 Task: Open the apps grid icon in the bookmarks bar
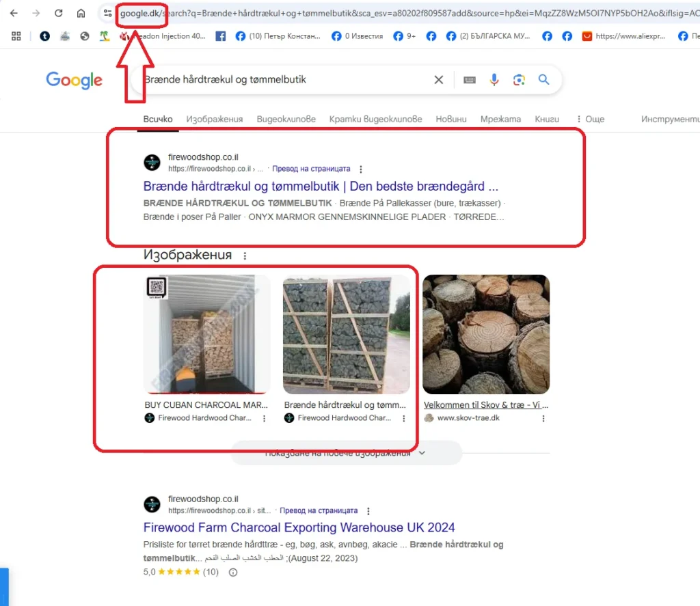[16, 36]
